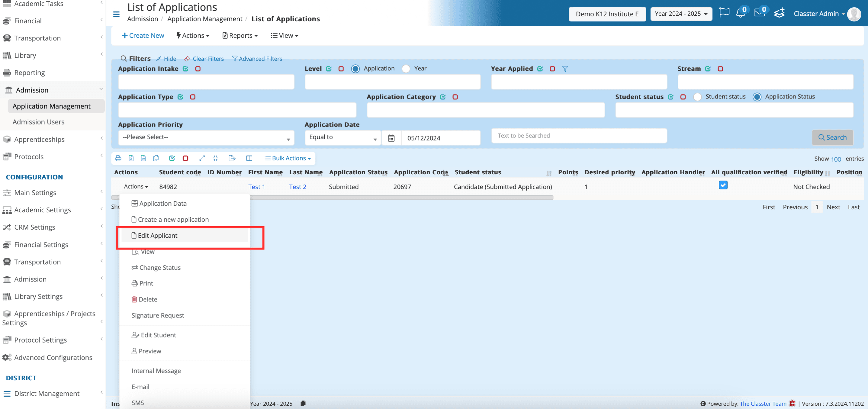Image resolution: width=868 pixels, height=409 pixels.
Task: Click the Search button
Action: point(832,137)
